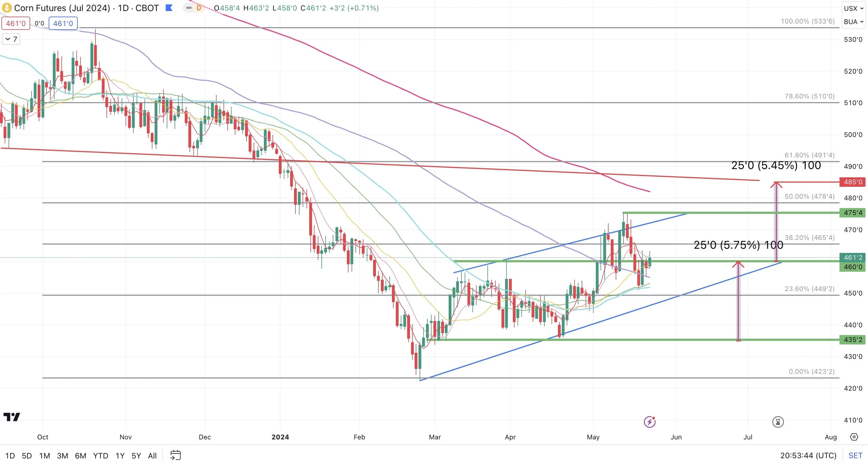Click the corn symbol logo icon
Image resolution: width=868 pixels, height=464 pixels.
coord(7,8)
